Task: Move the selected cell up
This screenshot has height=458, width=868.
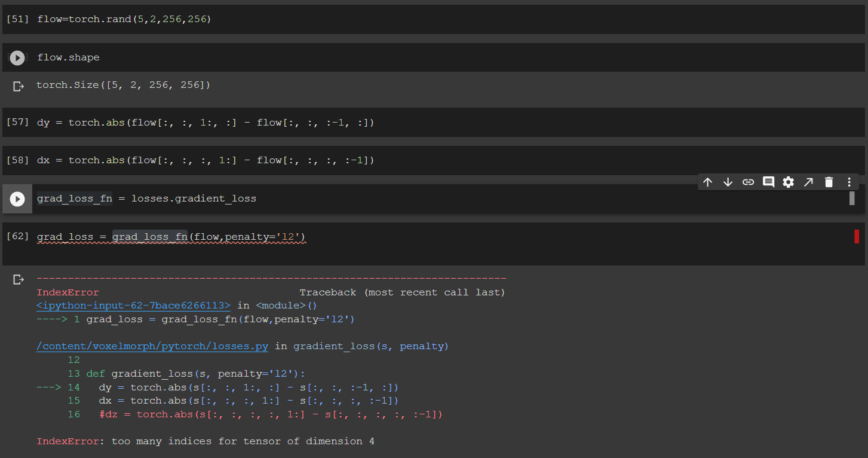Action: tap(707, 182)
